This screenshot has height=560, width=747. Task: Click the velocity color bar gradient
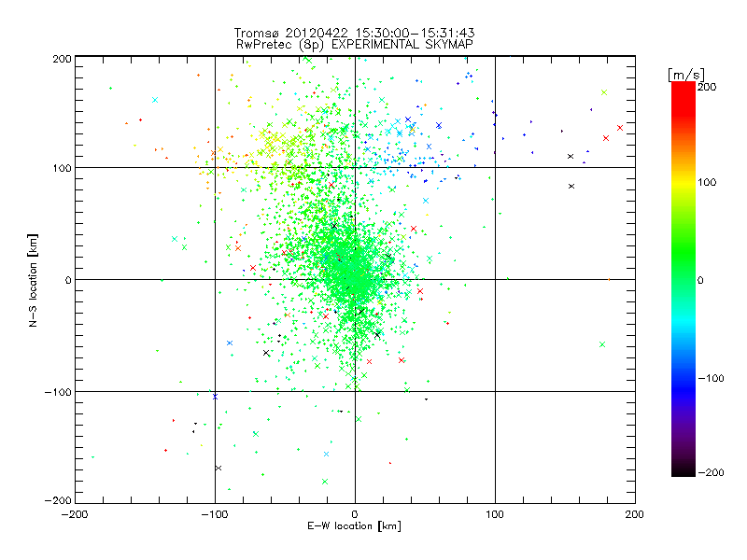(684, 278)
